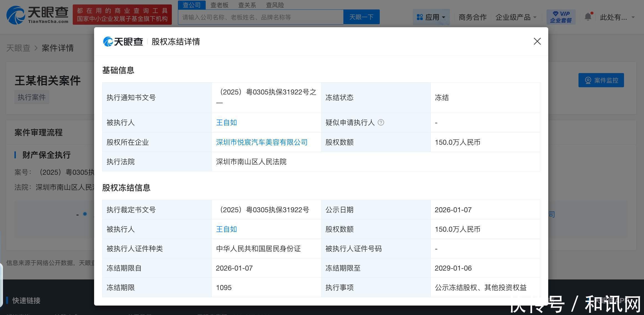This screenshot has width=644, height=315.
Task: Click the camera icon on 案件监控
Action: tap(588, 80)
